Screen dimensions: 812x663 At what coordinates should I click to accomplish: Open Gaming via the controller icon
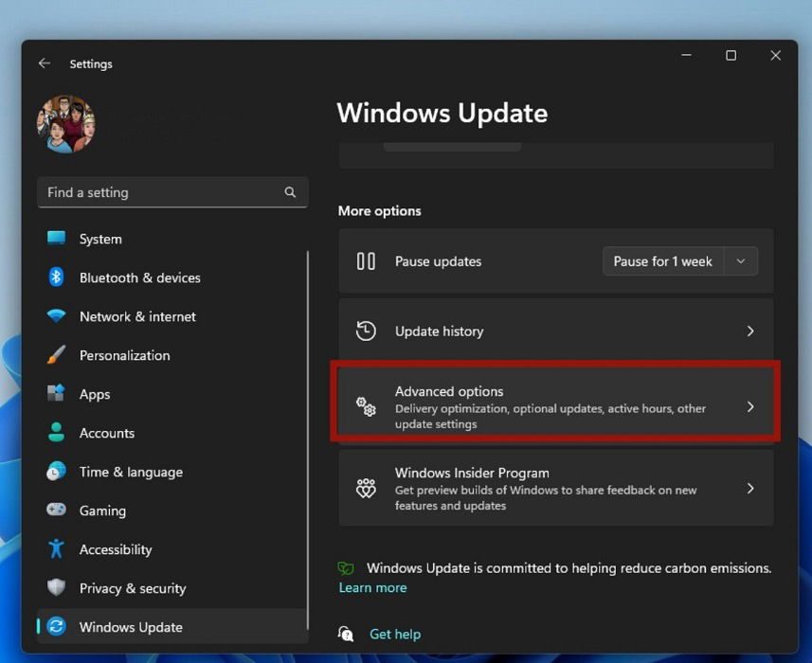58,511
